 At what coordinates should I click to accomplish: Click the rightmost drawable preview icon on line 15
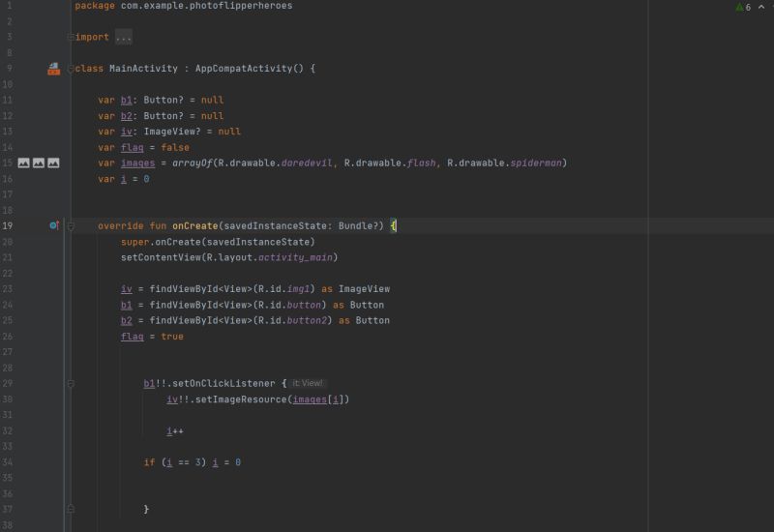pyautogui.click(x=53, y=163)
